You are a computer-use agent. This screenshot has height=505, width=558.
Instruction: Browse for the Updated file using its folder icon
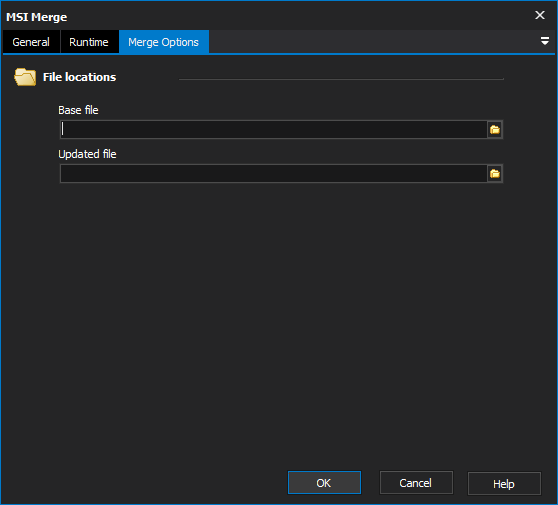(x=495, y=174)
